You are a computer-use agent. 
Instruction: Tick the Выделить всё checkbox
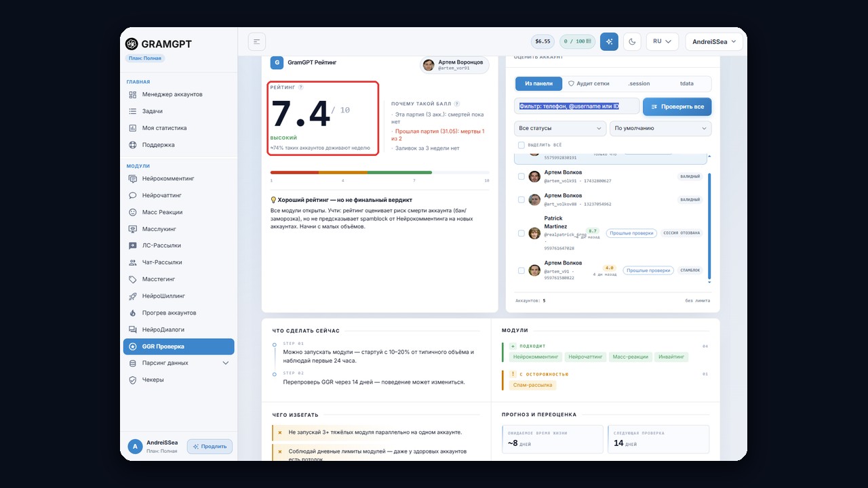(x=521, y=145)
